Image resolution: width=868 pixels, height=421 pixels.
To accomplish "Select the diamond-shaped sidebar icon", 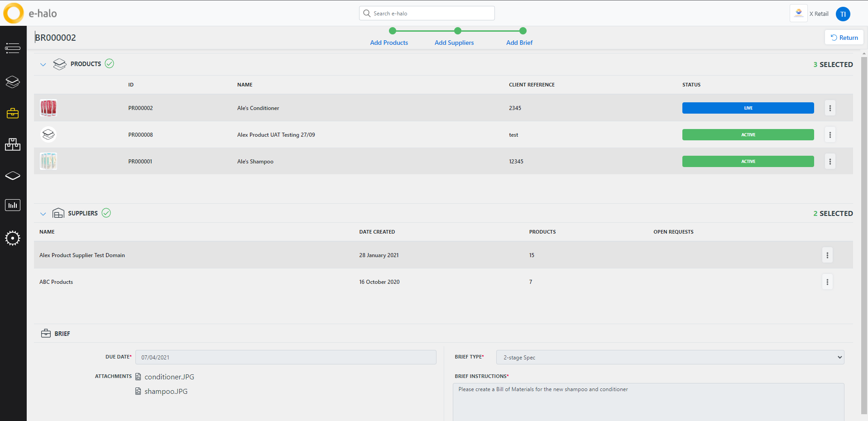I will coord(13,176).
